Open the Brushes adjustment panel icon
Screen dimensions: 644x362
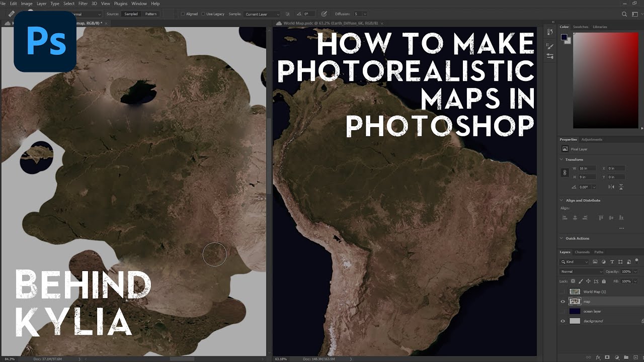(x=550, y=57)
